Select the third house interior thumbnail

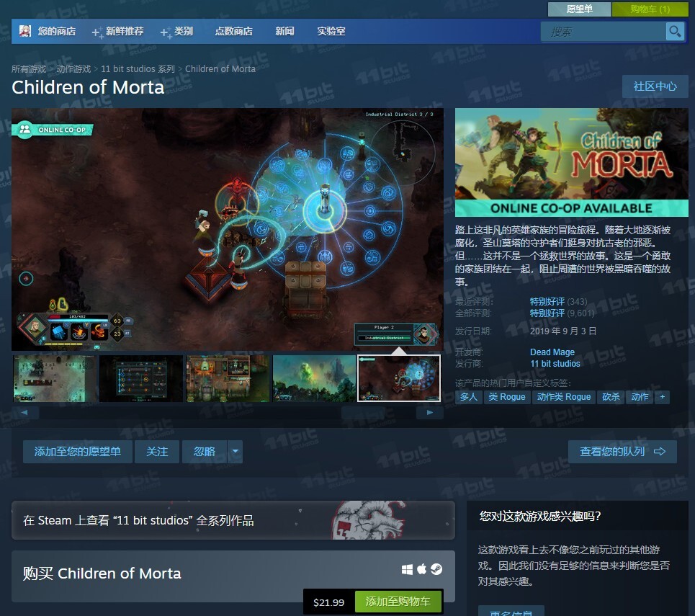pos(228,378)
